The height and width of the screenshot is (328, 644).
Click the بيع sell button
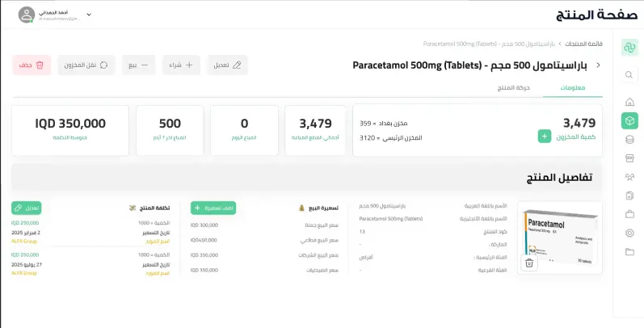[138, 65]
